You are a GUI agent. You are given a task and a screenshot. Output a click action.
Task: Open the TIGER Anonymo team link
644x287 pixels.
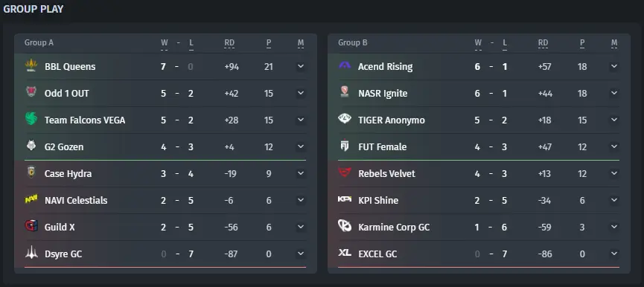point(392,120)
